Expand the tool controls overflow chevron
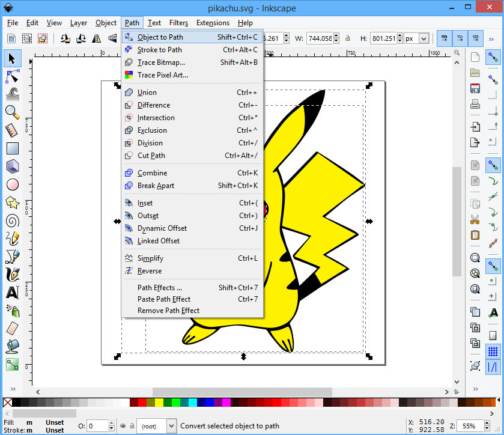Screen dimensions: 504x435 point(491,39)
